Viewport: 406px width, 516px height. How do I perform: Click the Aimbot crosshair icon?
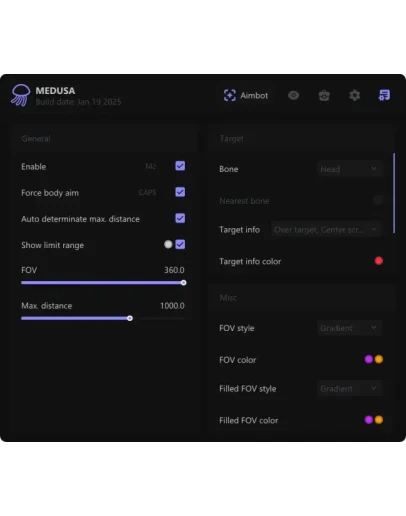pyautogui.click(x=230, y=95)
